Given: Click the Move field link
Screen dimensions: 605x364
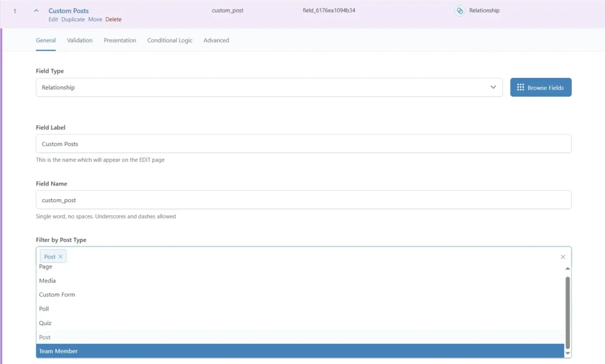Looking at the screenshot, I should (x=95, y=19).
